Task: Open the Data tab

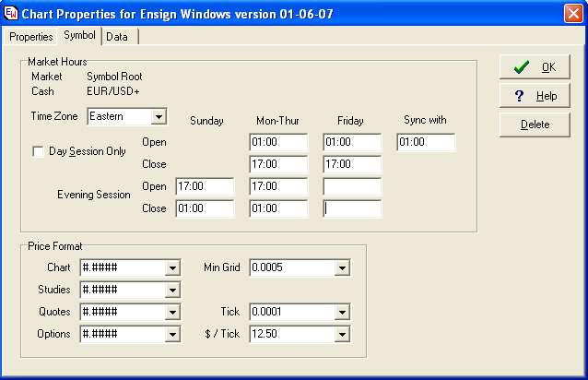Action: 117,37
